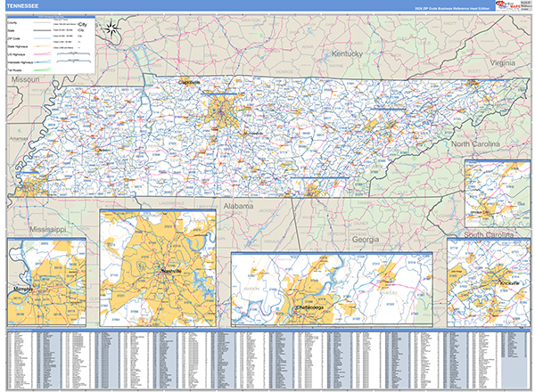Select the Georgia state label
This screenshot has height=392, width=535.
click(366, 240)
